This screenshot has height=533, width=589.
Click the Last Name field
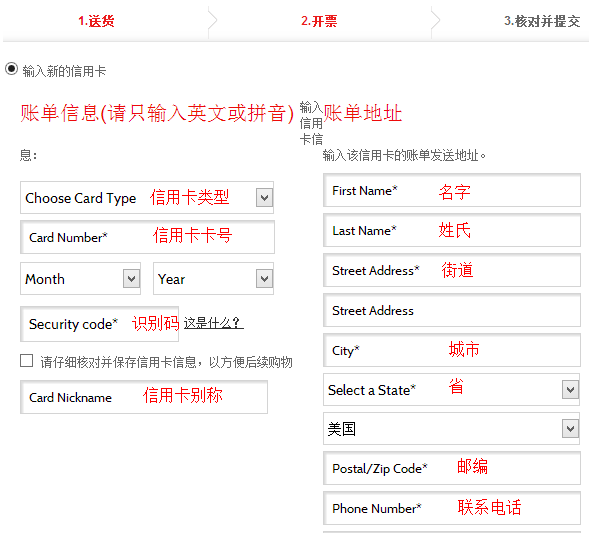pos(452,230)
